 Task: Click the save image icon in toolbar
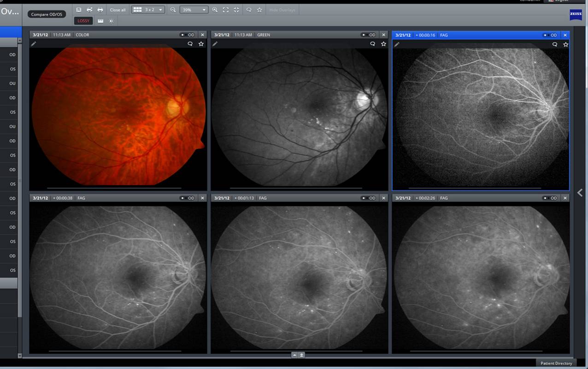coord(79,10)
